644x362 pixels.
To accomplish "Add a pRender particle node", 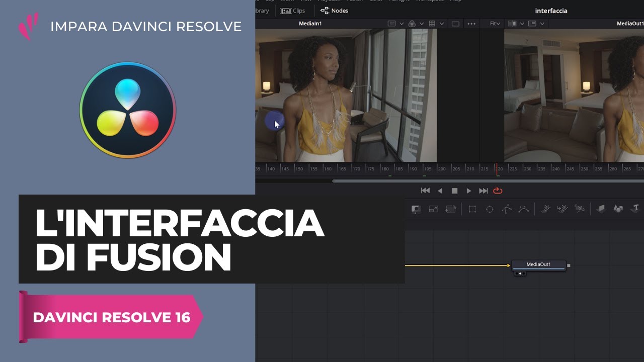I will (580, 209).
